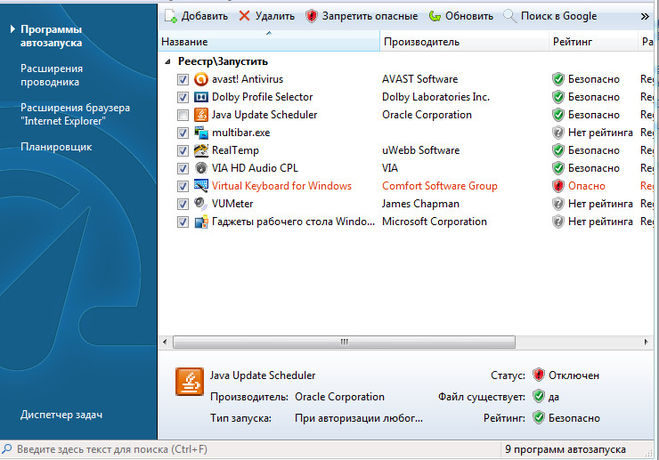This screenshot has height=460, width=659.
Task: Click the Java Update Scheduler row icon
Action: 201,115
